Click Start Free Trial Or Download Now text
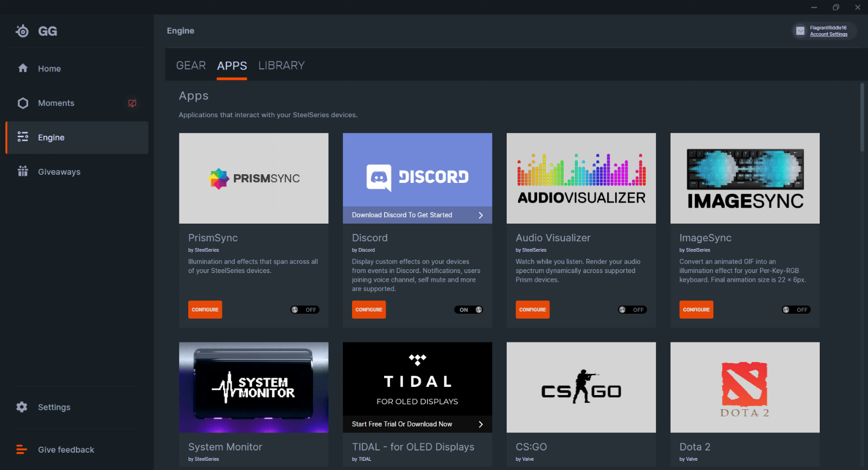The image size is (868, 470). coord(402,424)
